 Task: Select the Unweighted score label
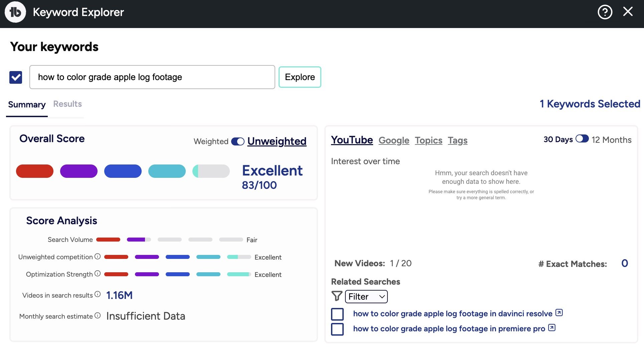(277, 141)
